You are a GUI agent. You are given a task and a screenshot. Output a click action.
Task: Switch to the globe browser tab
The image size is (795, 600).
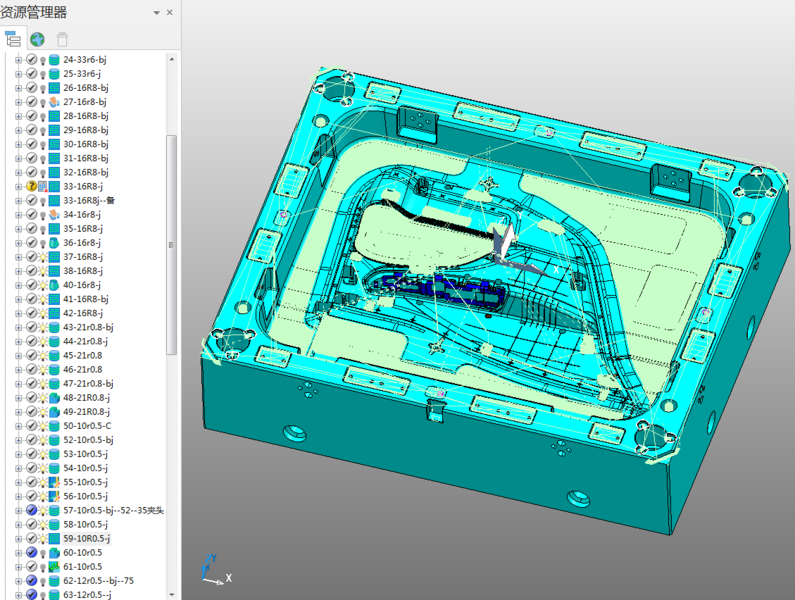coord(38,39)
